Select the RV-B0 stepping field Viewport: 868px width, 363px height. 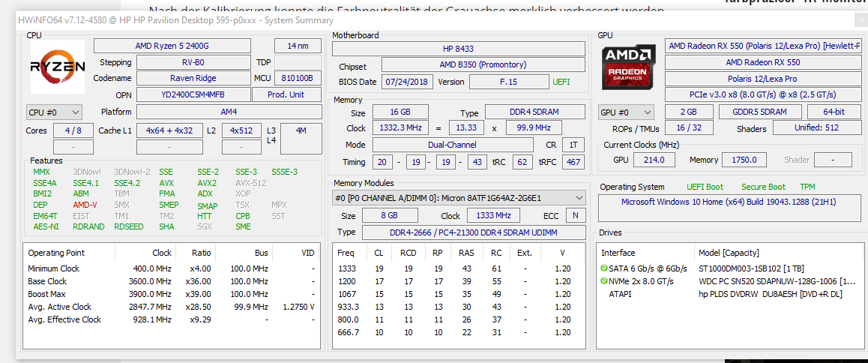pos(193,62)
